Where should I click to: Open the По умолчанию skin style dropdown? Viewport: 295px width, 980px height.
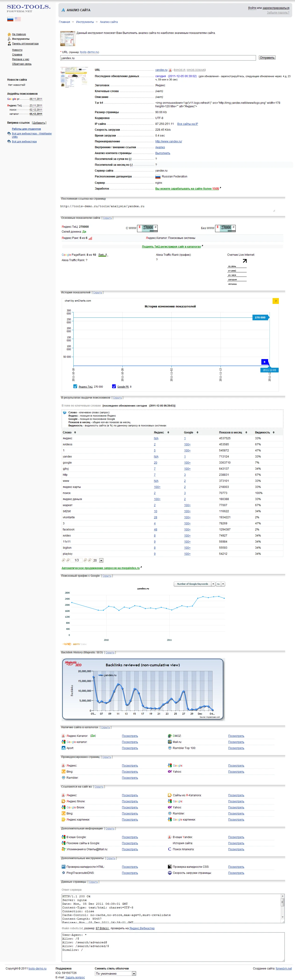(115, 973)
